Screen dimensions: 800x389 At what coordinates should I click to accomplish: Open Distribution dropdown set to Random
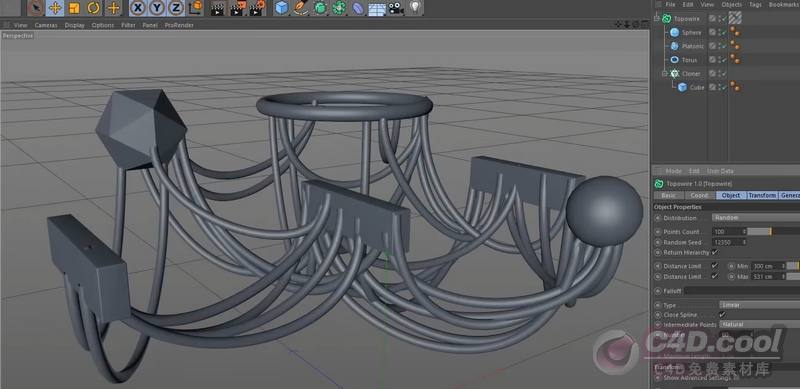click(756, 218)
